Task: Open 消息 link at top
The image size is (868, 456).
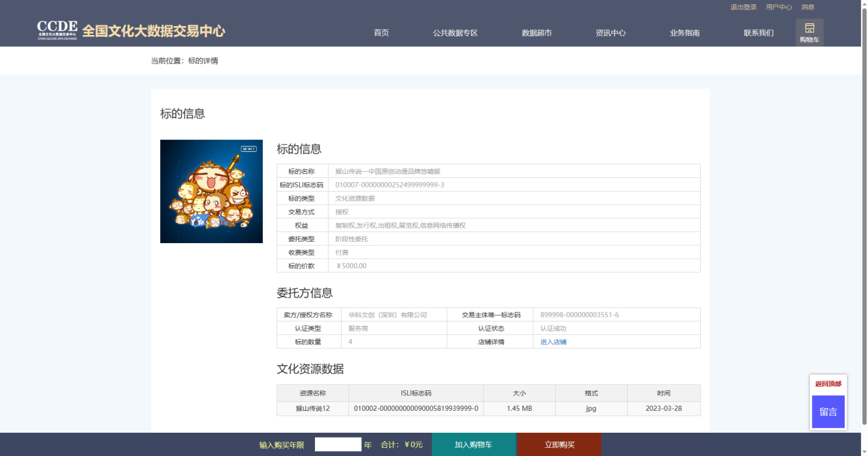Action: click(808, 7)
